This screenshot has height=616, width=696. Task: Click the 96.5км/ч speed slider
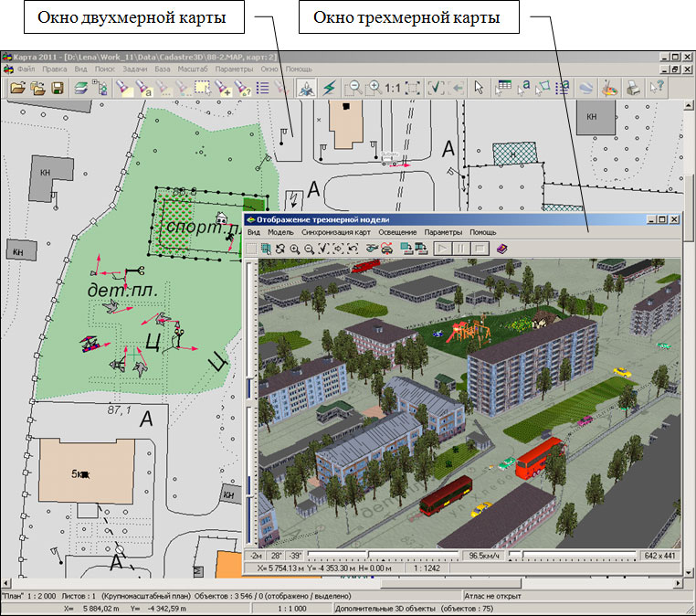pos(383,555)
